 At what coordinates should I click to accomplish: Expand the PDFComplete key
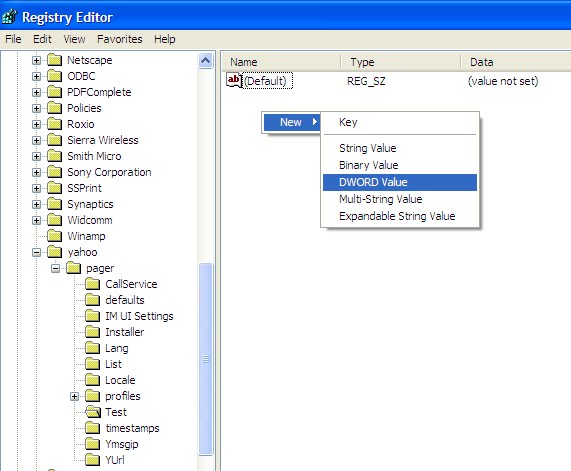(x=36, y=92)
